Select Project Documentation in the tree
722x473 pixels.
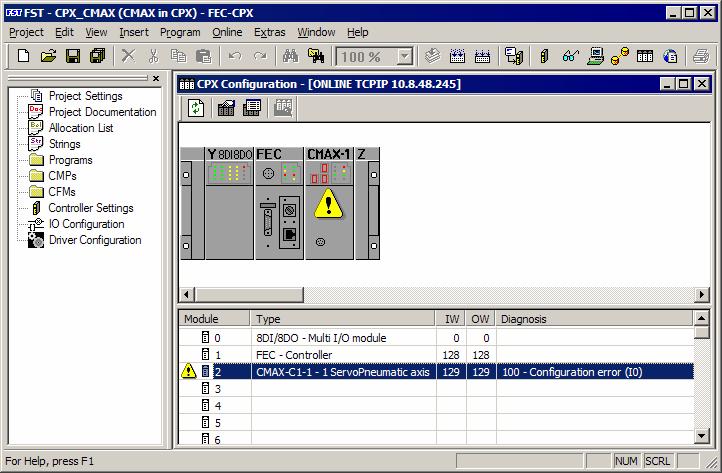point(103,112)
